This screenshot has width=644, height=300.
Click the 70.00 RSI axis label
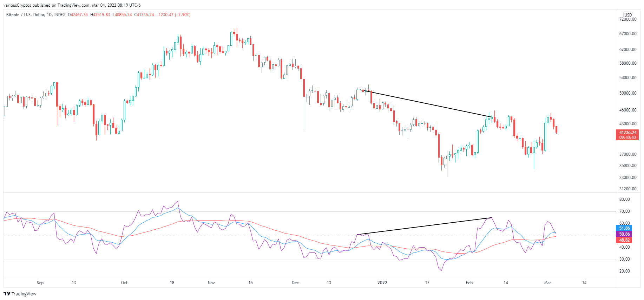tap(624, 211)
